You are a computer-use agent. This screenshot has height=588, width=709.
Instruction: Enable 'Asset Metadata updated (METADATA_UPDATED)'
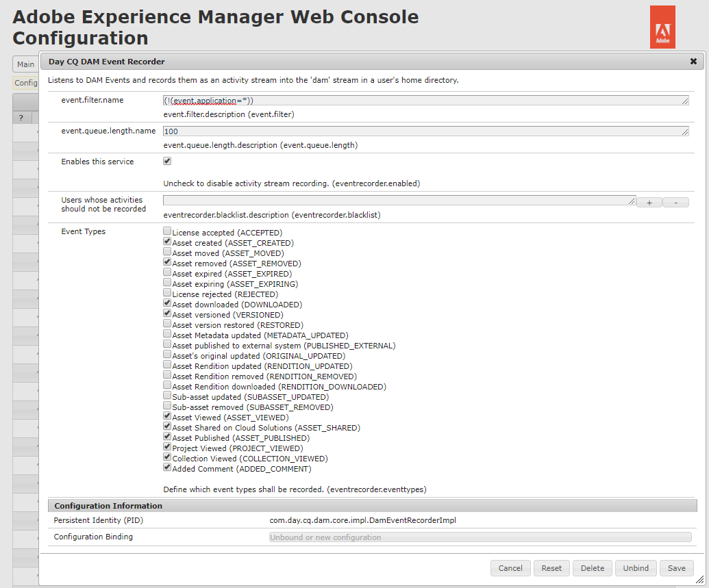point(166,335)
